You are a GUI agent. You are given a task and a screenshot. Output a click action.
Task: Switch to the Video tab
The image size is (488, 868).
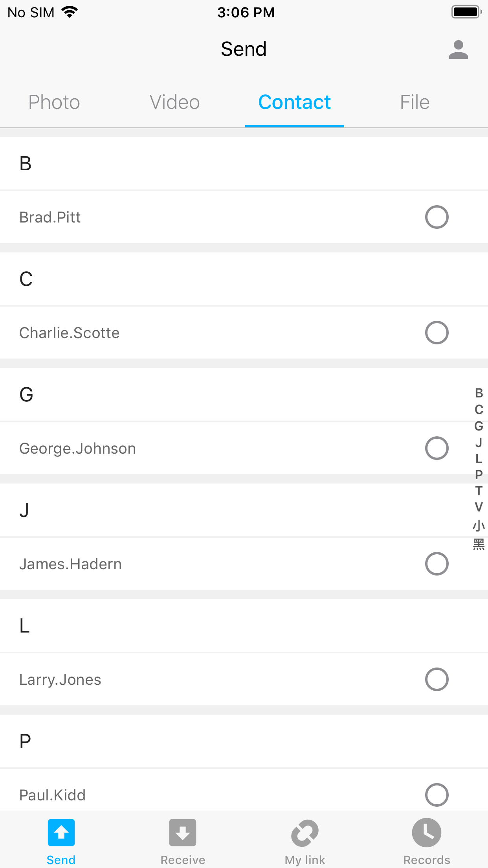[x=175, y=102]
